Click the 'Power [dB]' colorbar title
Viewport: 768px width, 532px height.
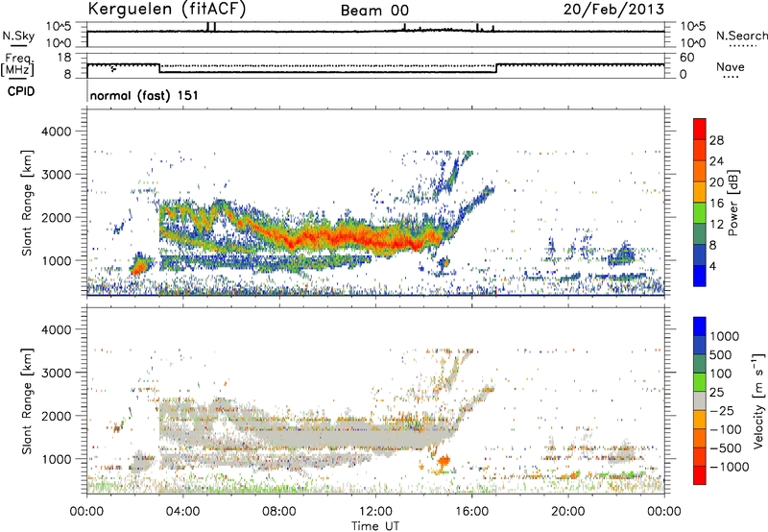point(732,203)
